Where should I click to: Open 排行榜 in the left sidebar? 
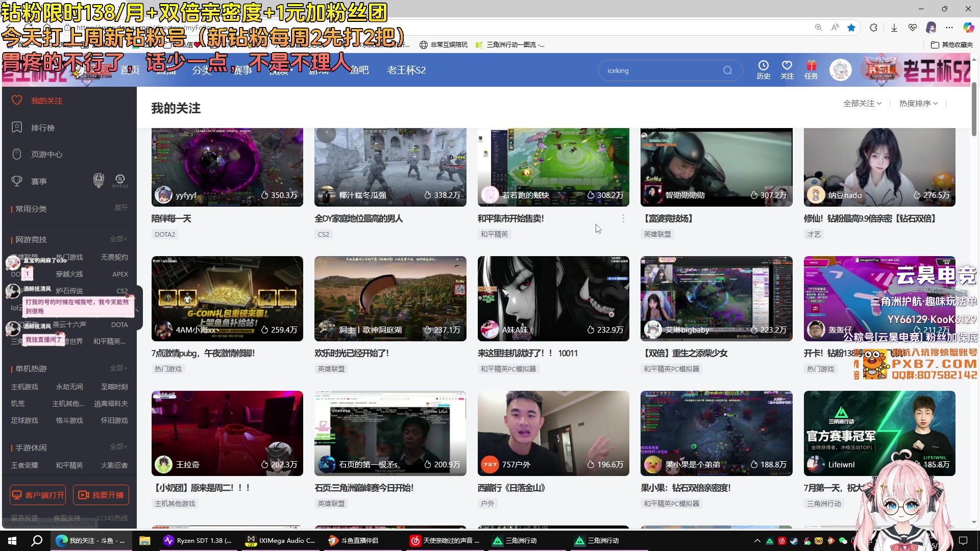tap(43, 128)
